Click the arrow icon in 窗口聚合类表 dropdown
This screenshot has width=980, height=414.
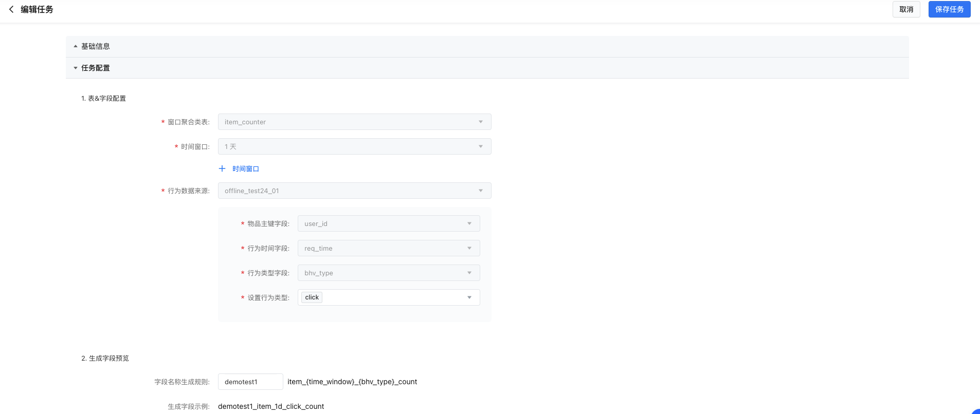(x=481, y=122)
